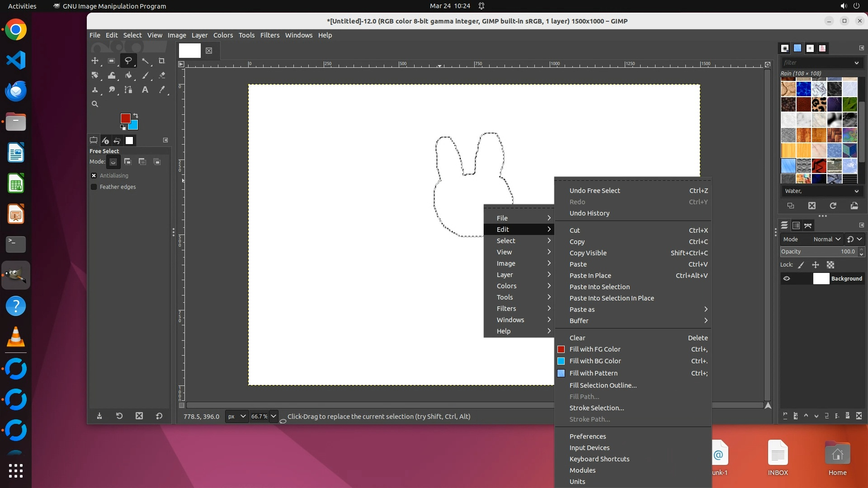Choose Fill with FG Color

point(595,349)
